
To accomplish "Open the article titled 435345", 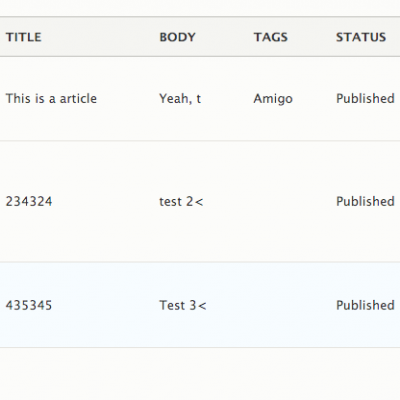I will tap(29, 305).
